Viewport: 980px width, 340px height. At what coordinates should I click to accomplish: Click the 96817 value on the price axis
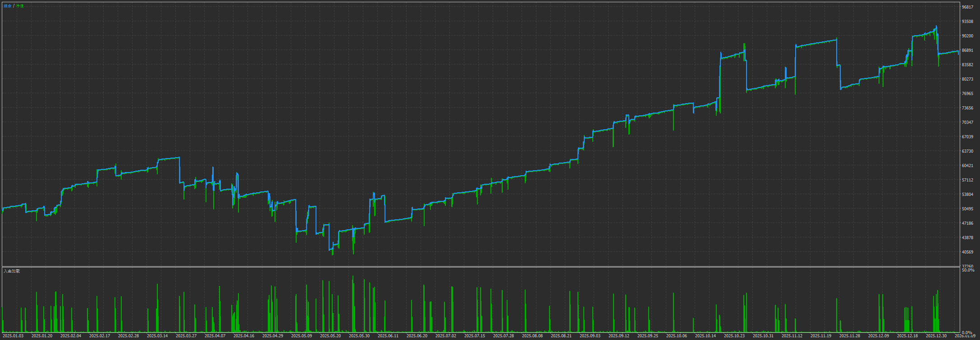point(967,7)
